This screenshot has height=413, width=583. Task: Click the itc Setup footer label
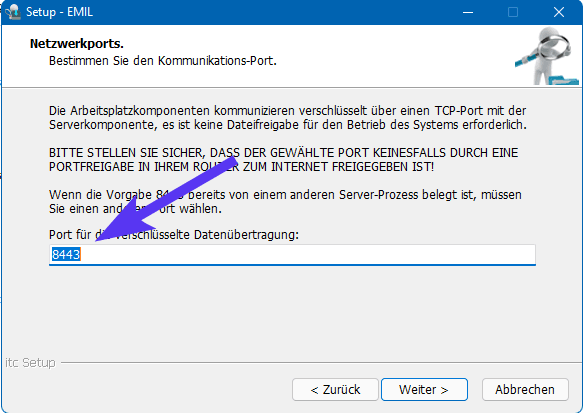click(x=30, y=362)
